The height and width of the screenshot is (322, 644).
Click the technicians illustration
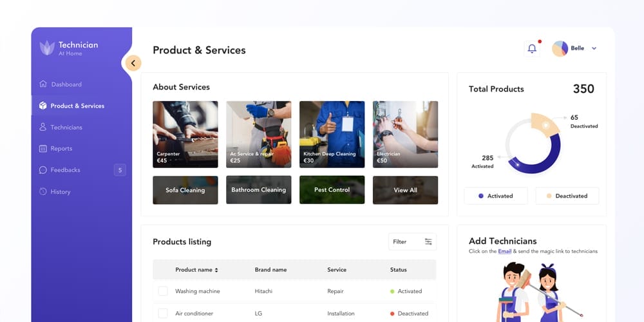(x=538, y=292)
